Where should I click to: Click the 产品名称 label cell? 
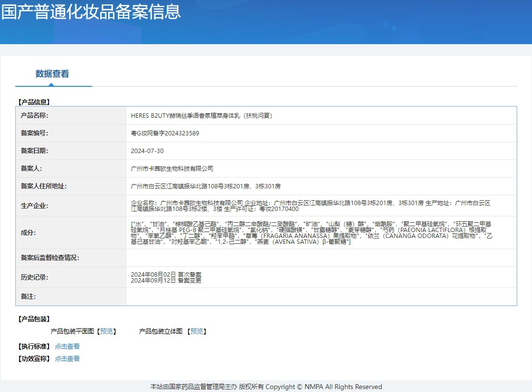(71, 115)
